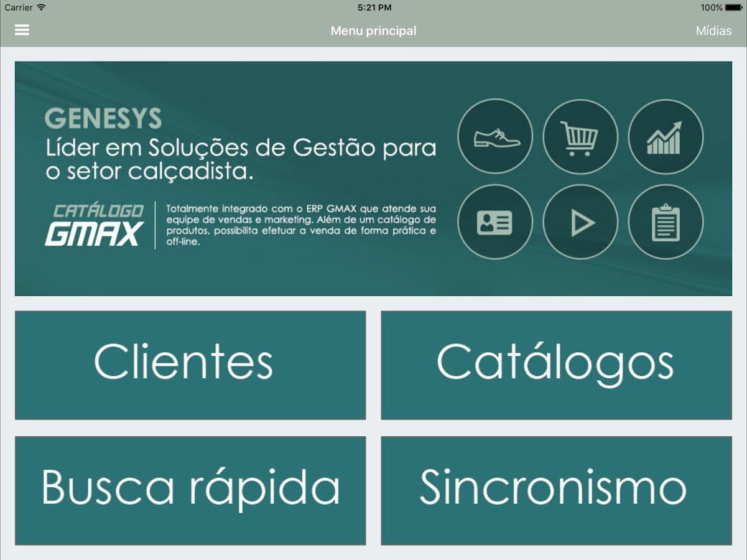Launch Busca rápida search
Image resolution: width=747 pixels, height=560 pixels.
click(x=190, y=490)
